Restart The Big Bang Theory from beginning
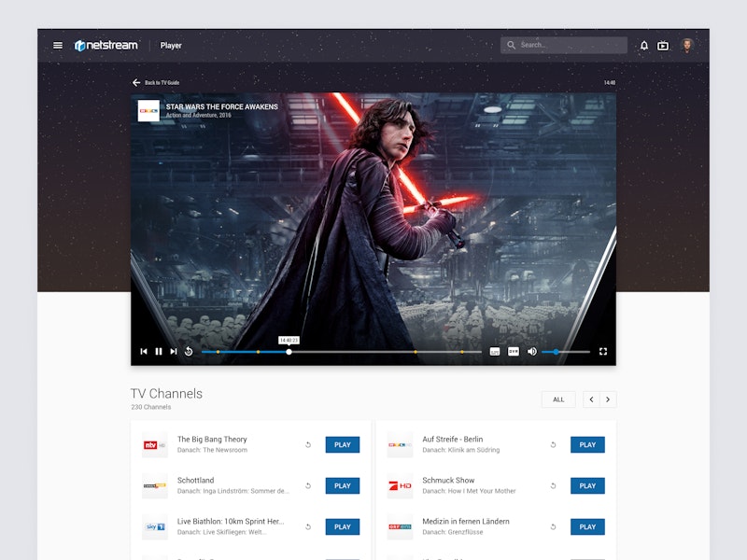This screenshot has height=560, width=747. 308,445
